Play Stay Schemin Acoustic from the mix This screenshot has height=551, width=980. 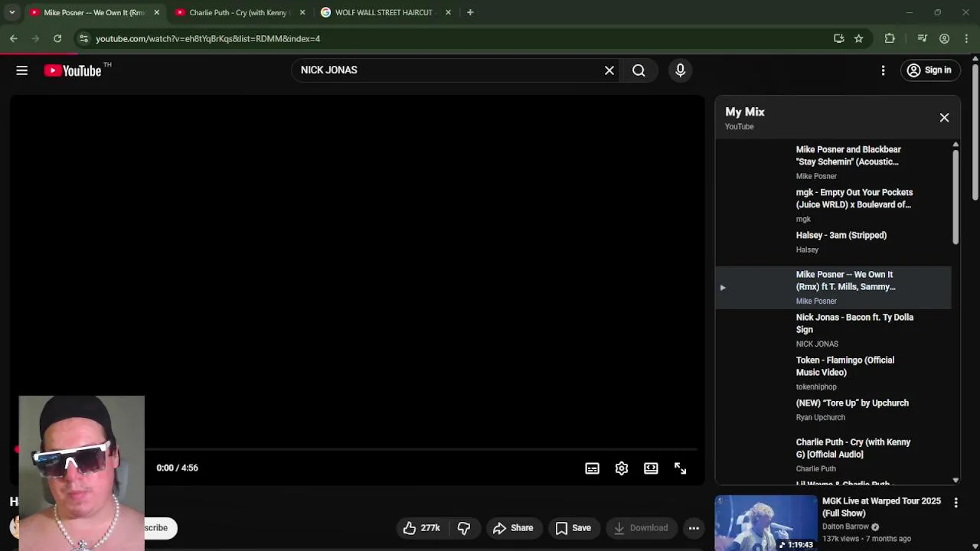(833, 162)
